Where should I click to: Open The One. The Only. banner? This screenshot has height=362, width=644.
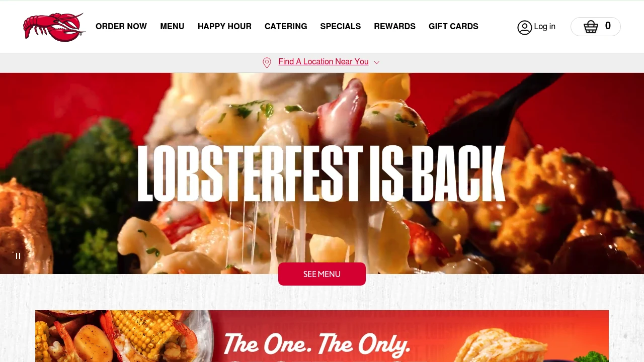click(322, 336)
